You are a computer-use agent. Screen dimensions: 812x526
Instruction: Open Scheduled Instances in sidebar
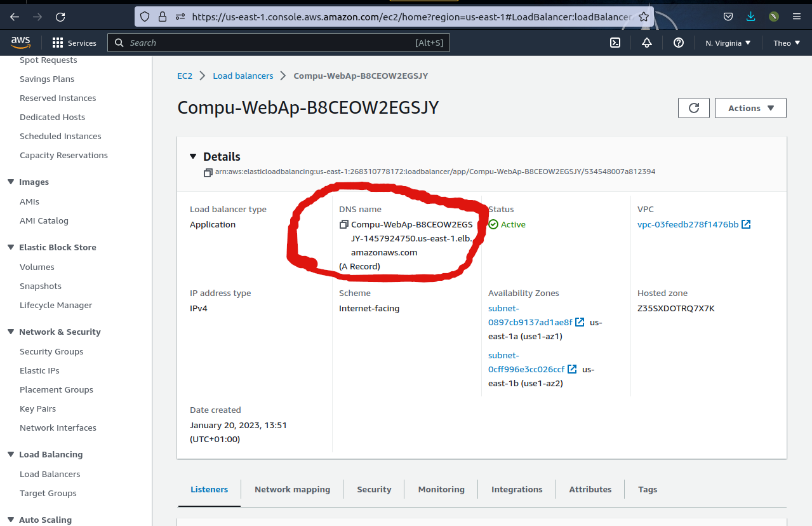[60, 136]
